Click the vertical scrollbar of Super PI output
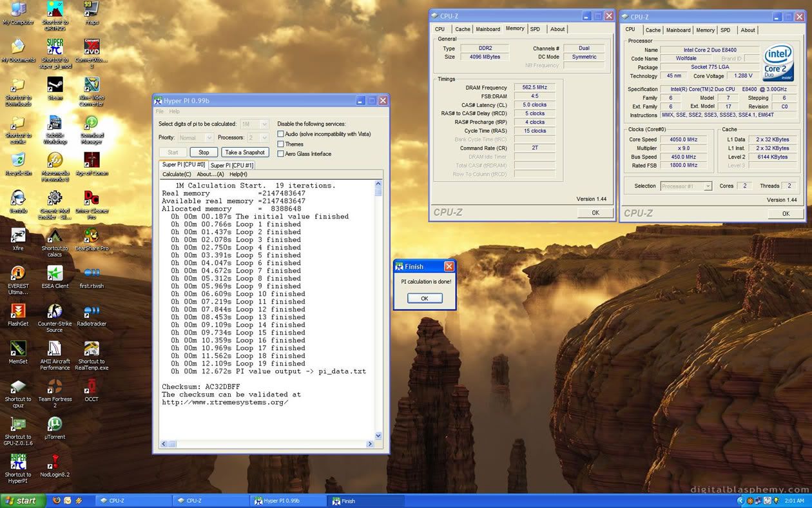The height and width of the screenshot is (508, 812). [378, 309]
